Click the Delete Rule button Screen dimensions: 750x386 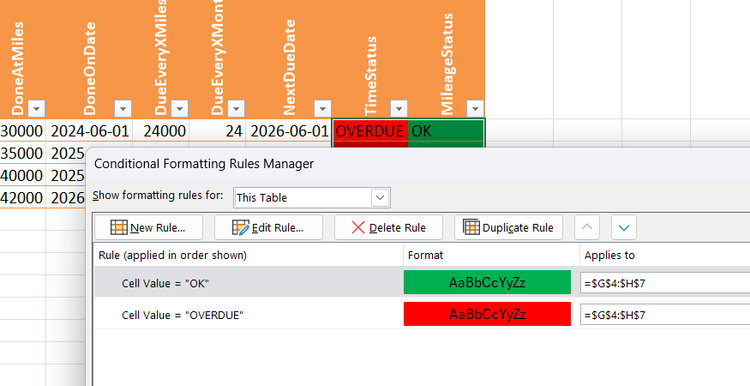point(388,228)
